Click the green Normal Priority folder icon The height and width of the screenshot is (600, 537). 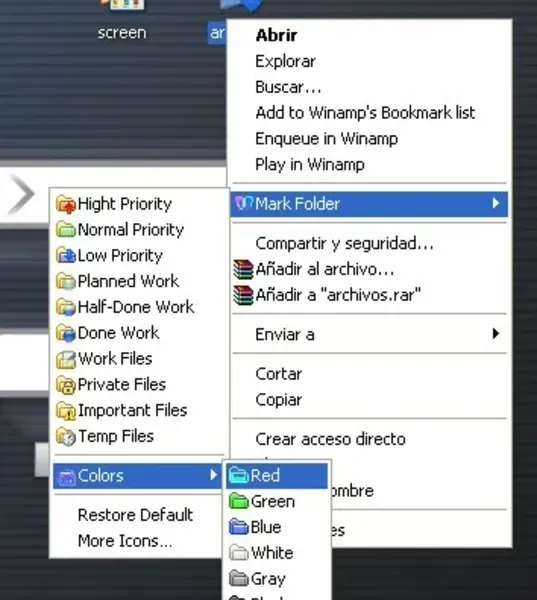(x=65, y=230)
